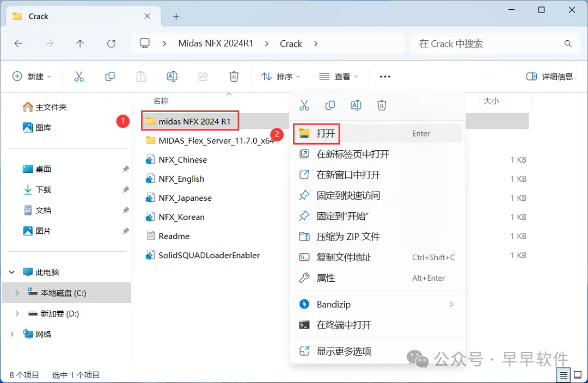
Task: Click the Share icon in the toolbar
Action: [203, 77]
